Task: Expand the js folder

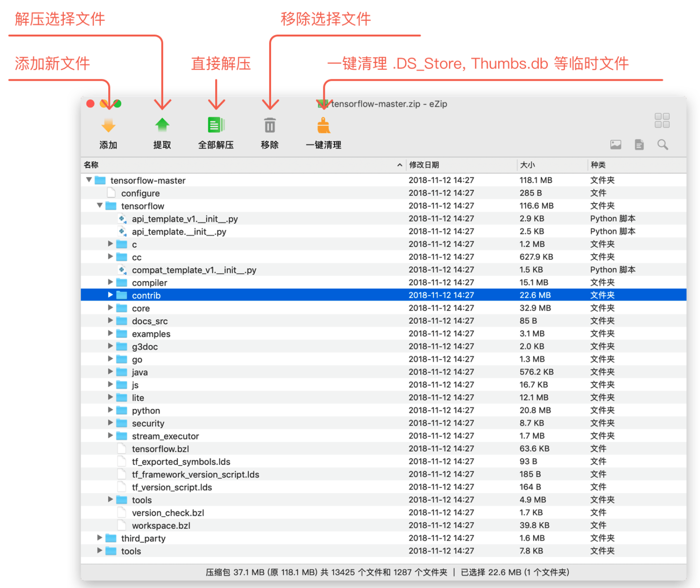Action: 110,384
